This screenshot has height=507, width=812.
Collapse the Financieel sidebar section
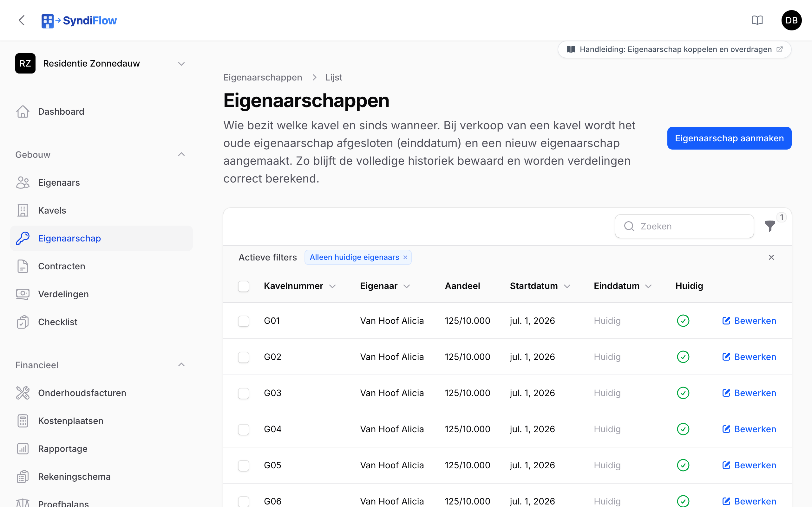(181, 365)
